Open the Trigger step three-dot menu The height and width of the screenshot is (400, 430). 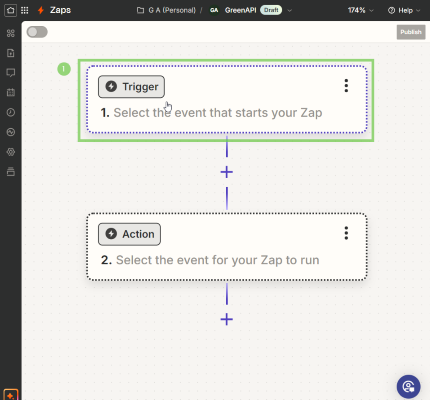point(346,86)
